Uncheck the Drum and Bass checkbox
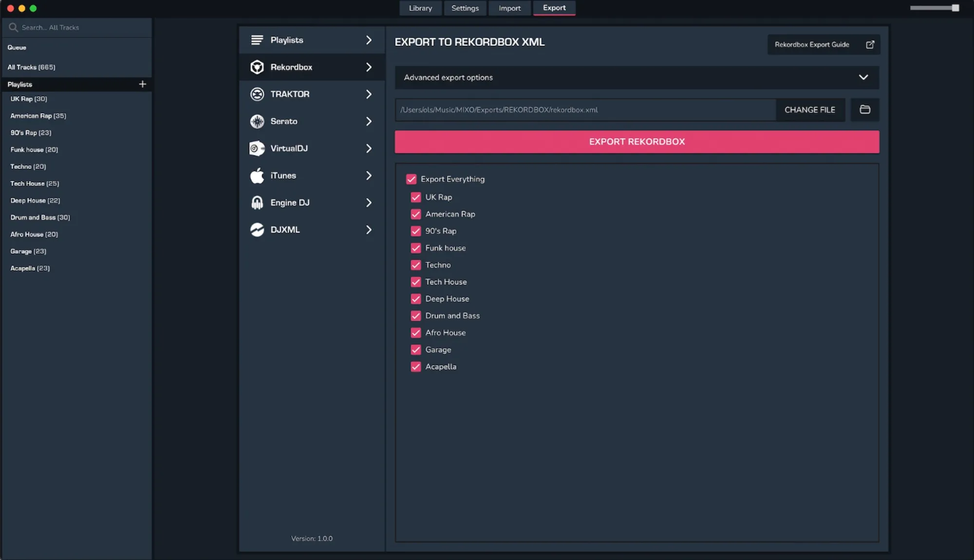974x560 pixels. coord(416,316)
